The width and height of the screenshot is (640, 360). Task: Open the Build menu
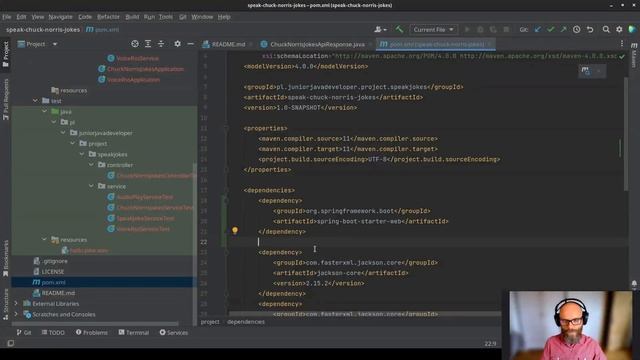[x=132, y=17]
